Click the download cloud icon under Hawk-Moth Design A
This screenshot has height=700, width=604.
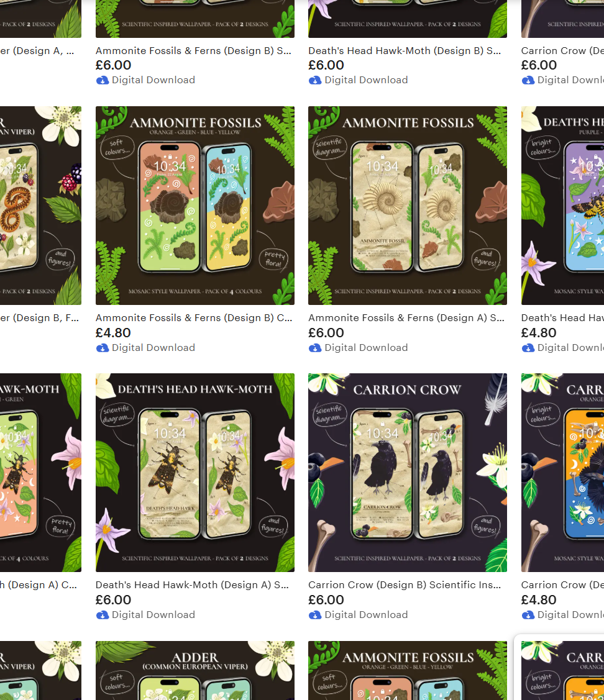click(x=103, y=615)
